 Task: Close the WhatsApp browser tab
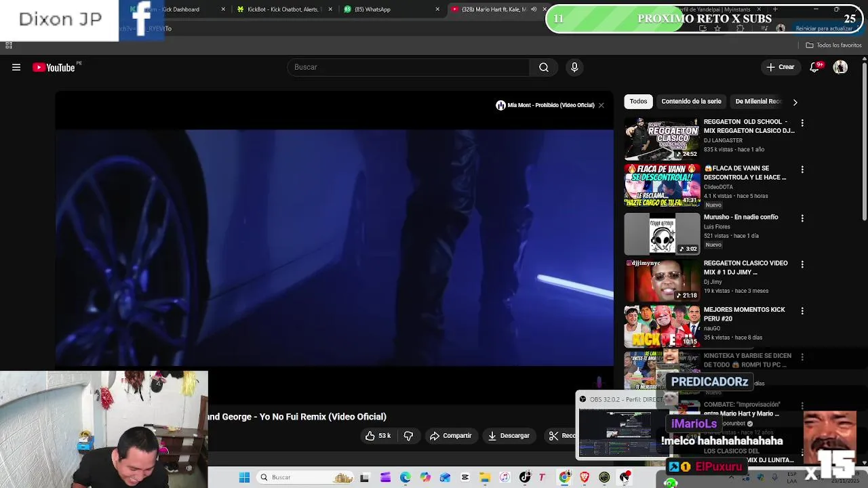click(437, 9)
